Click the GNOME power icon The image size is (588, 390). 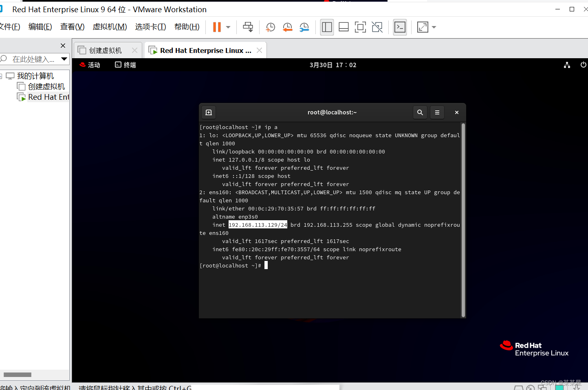coord(583,65)
